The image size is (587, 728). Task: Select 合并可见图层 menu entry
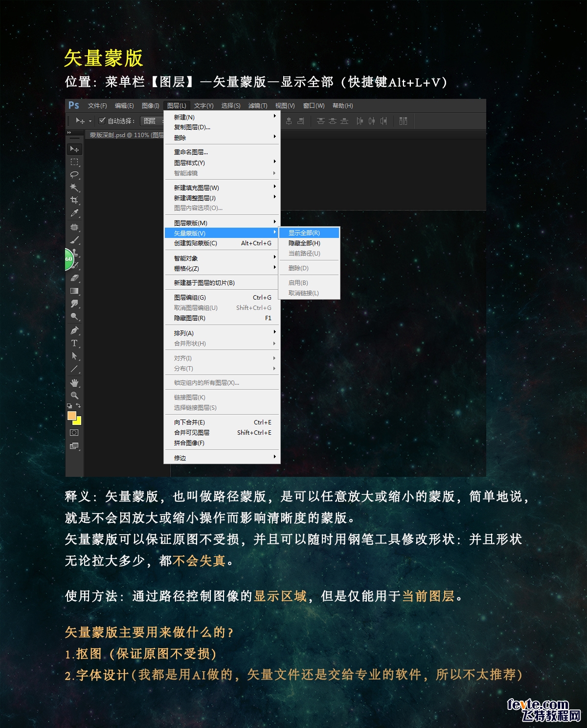pyautogui.click(x=222, y=432)
